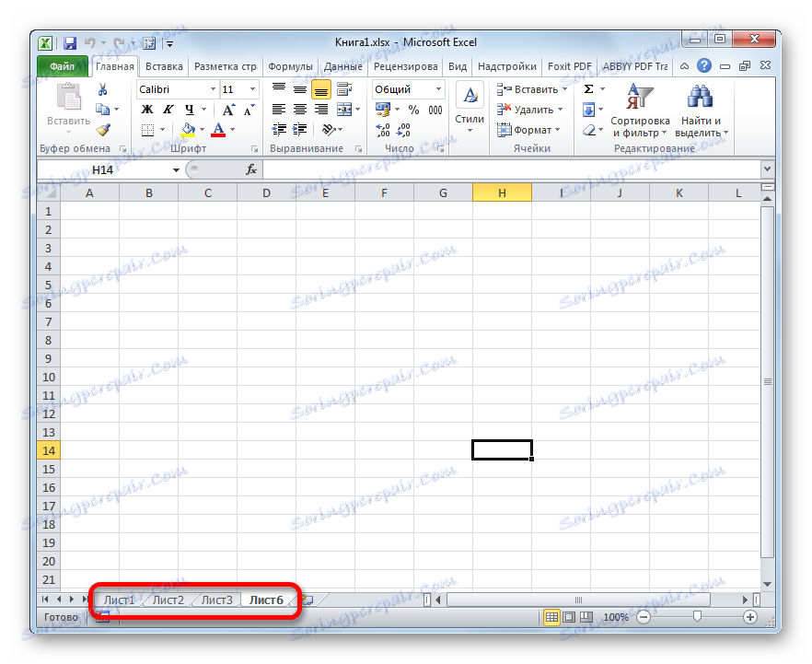Center text horizontally

coord(300,110)
